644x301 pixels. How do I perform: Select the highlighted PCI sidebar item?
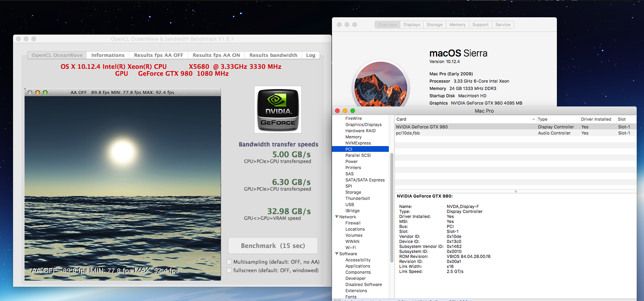click(360, 149)
